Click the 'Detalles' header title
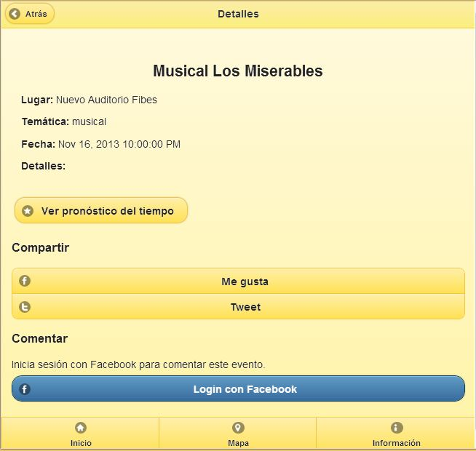Viewport: 476px width, 451px height. point(238,14)
